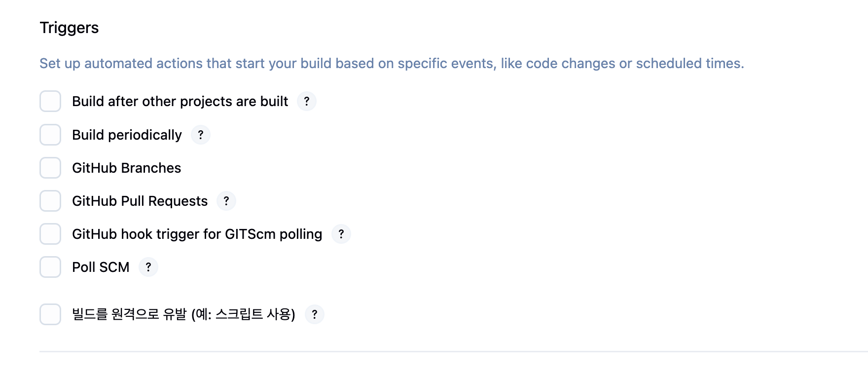868x378 pixels.
Task: Click the automated actions description text
Action: click(x=392, y=64)
